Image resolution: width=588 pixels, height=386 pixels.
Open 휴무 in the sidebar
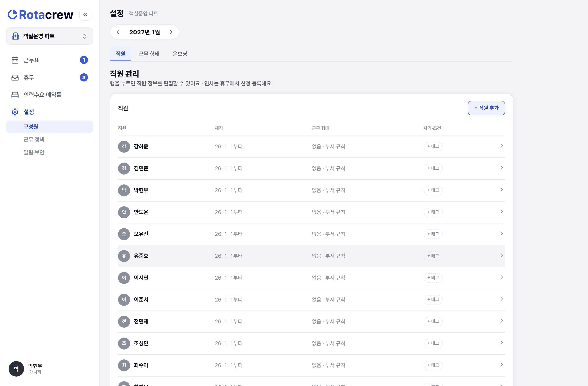click(49, 77)
